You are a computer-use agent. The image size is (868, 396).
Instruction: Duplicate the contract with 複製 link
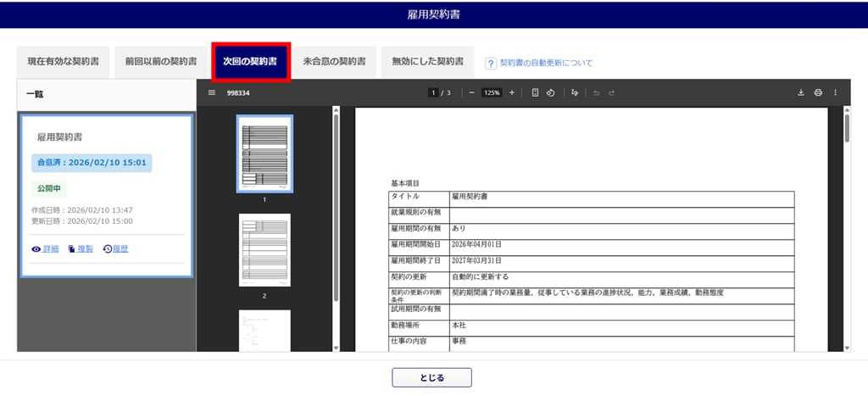pyautogui.click(x=80, y=249)
